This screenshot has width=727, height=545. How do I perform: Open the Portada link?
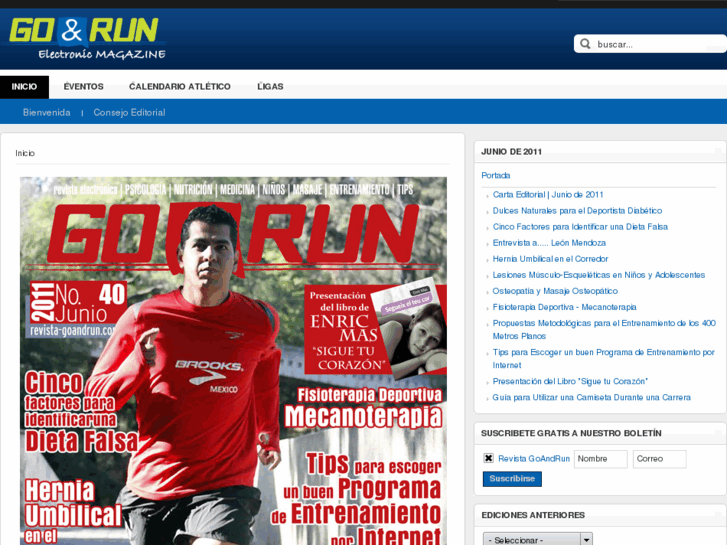click(496, 175)
